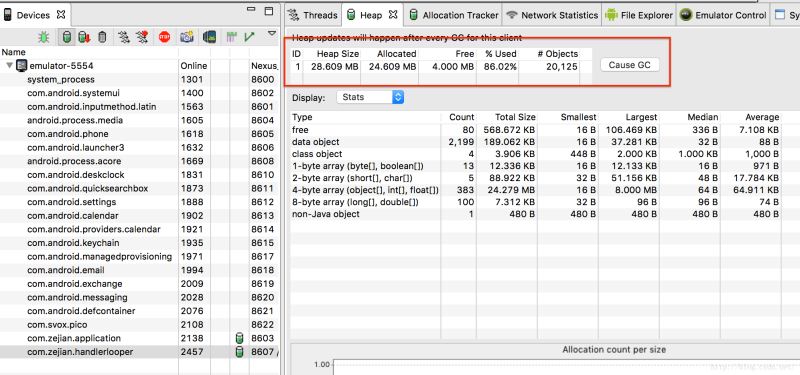Sort by the Total Size column header
The image size is (800, 375).
507,117
